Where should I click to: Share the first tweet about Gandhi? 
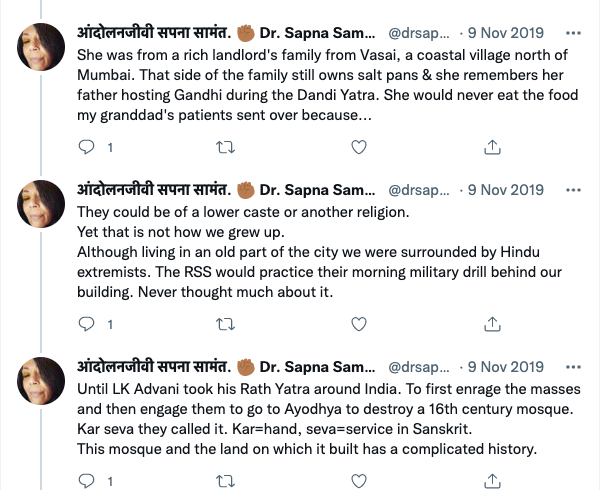coord(491,146)
